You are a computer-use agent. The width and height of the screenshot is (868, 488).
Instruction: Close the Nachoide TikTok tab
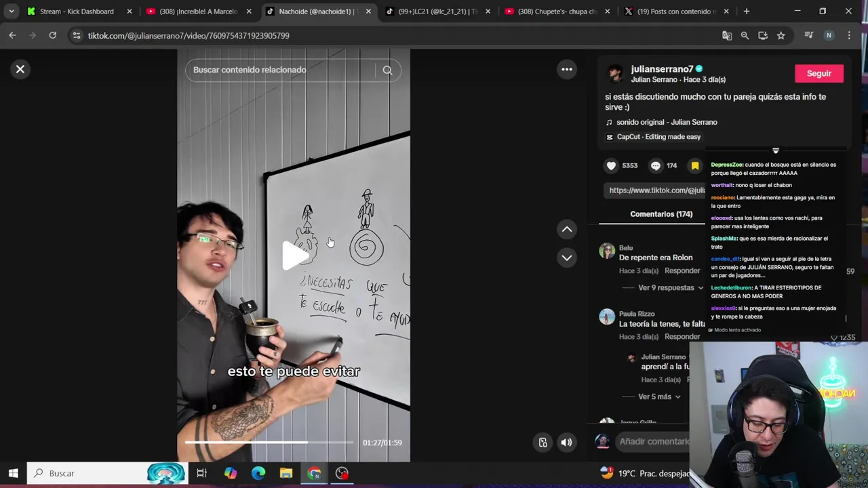click(x=368, y=12)
